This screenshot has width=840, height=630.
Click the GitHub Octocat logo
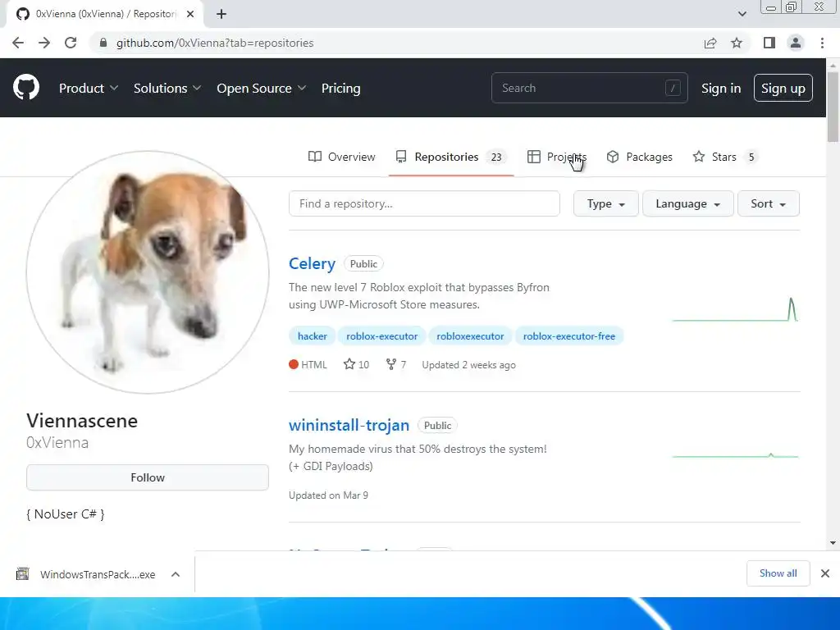point(26,88)
